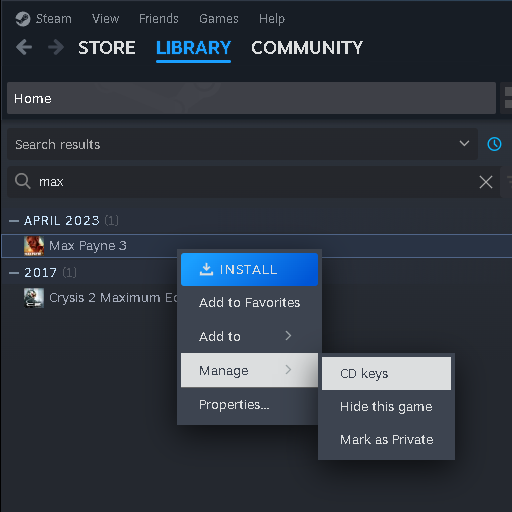Open the Search results dropdown

242,144
